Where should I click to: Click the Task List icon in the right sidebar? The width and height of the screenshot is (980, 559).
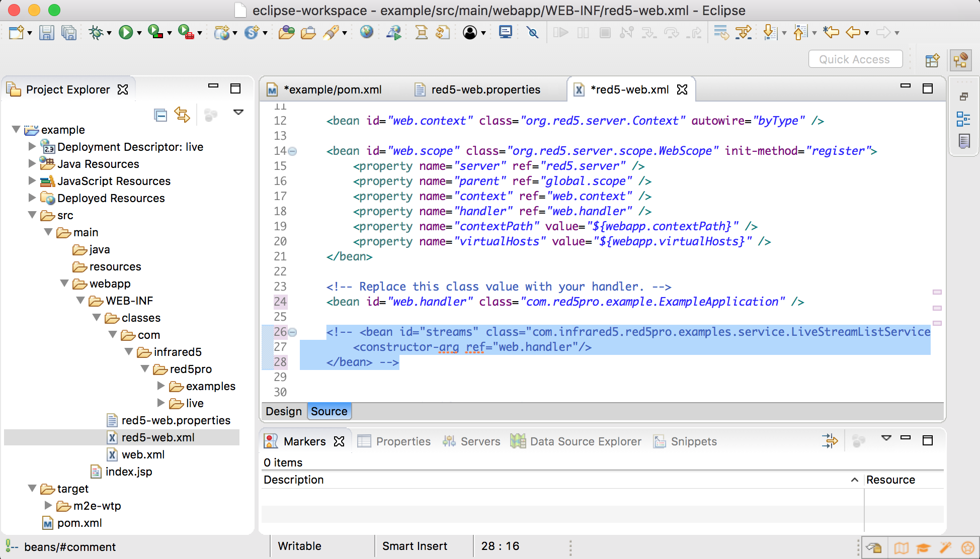pyautogui.click(x=964, y=141)
